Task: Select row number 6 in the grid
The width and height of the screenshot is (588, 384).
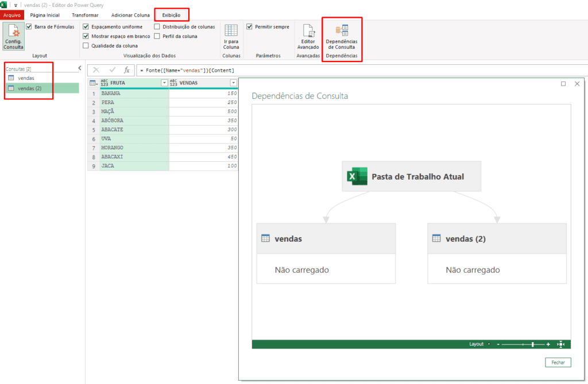Action: click(94, 139)
